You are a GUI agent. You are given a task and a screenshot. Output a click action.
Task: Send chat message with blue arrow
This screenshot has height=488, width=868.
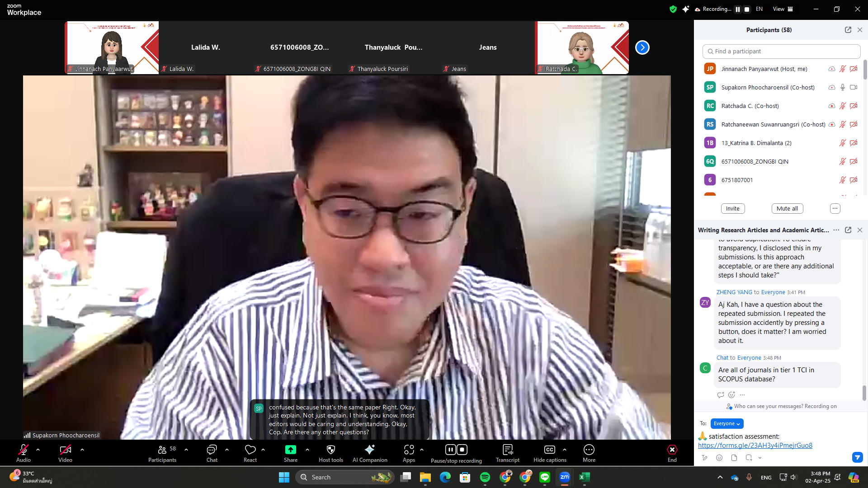coord(857,457)
